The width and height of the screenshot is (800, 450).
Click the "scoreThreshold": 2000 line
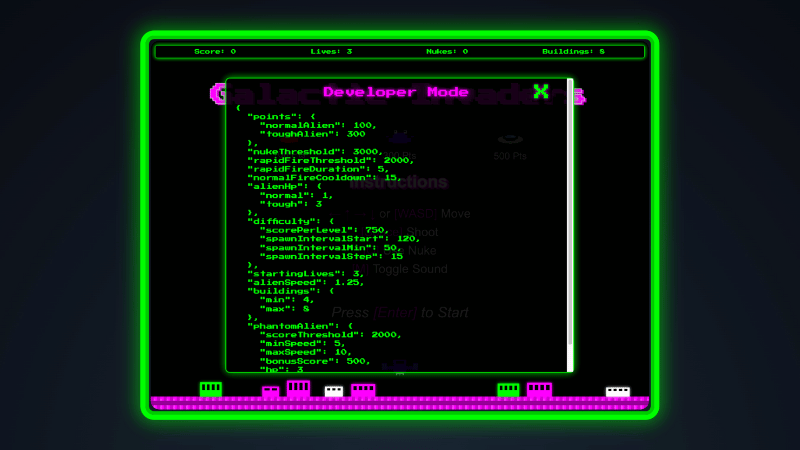click(x=331, y=335)
